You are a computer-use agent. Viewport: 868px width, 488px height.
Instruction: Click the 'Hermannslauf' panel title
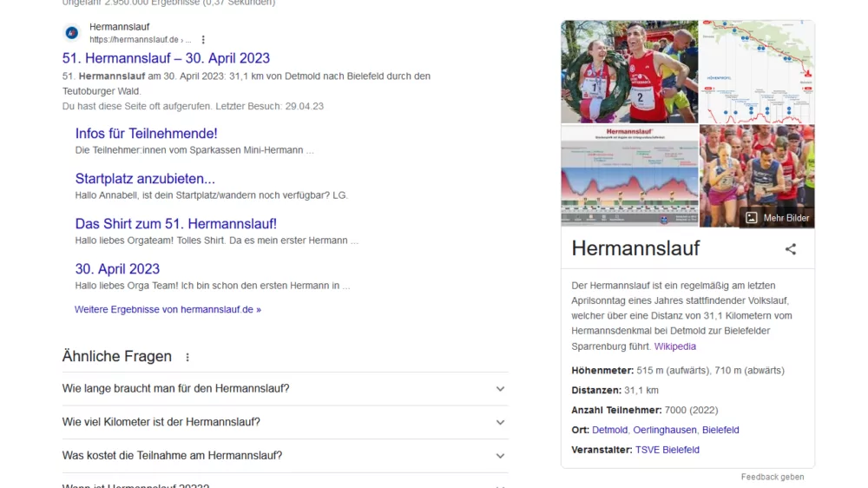coord(635,248)
